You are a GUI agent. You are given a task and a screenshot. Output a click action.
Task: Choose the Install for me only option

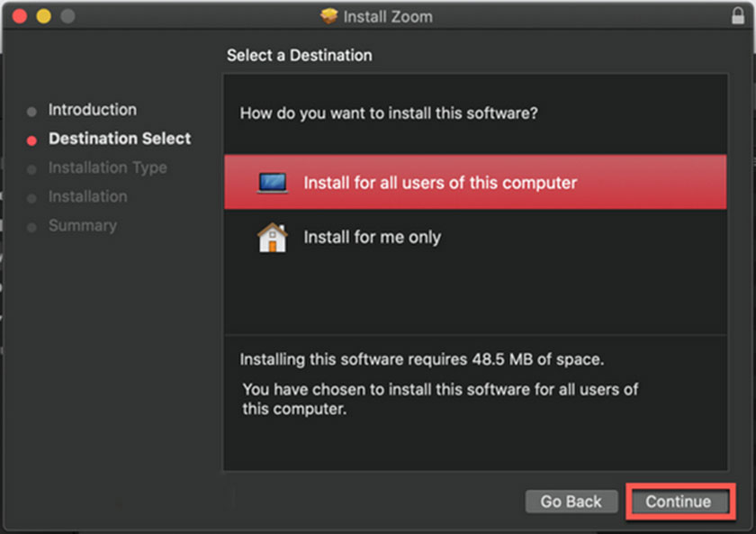372,238
